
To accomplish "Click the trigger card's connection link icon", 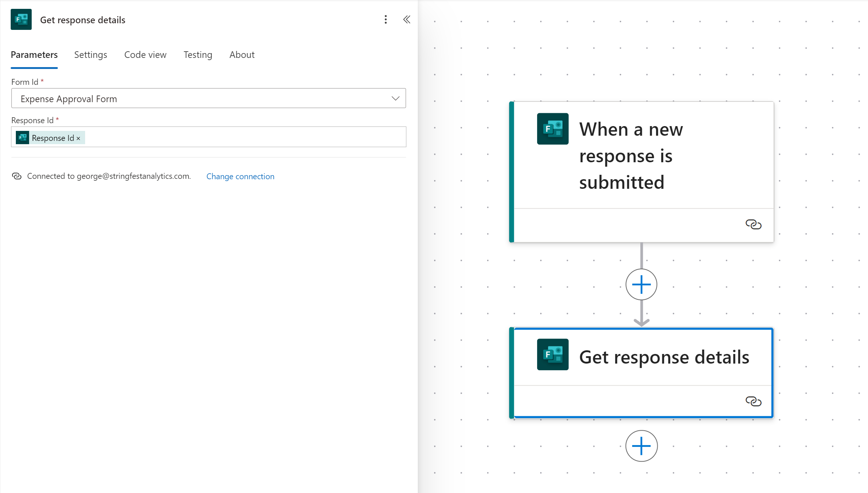I will (753, 224).
